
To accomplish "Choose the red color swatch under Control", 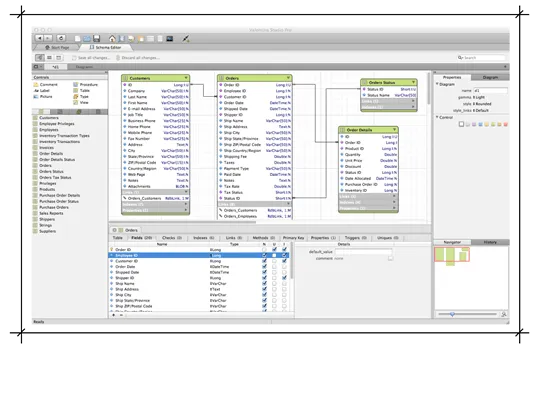I will point(505,124).
